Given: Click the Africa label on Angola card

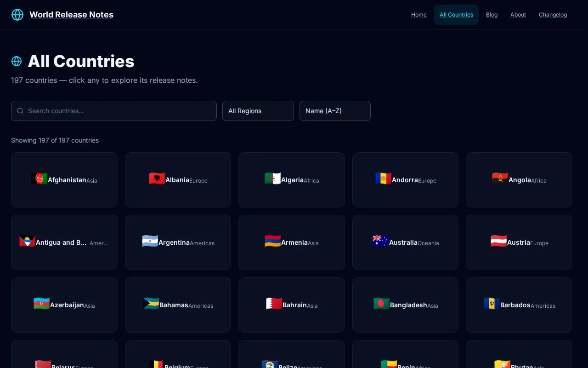Looking at the screenshot, I should click(539, 181).
